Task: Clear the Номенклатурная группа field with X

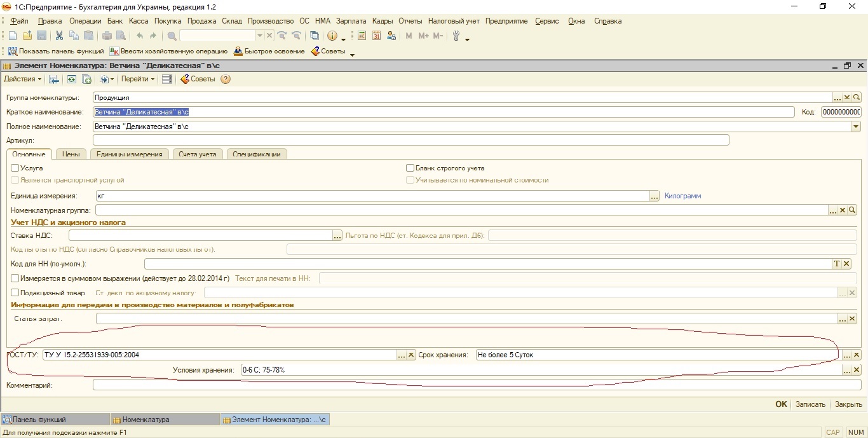Action: [x=843, y=210]
